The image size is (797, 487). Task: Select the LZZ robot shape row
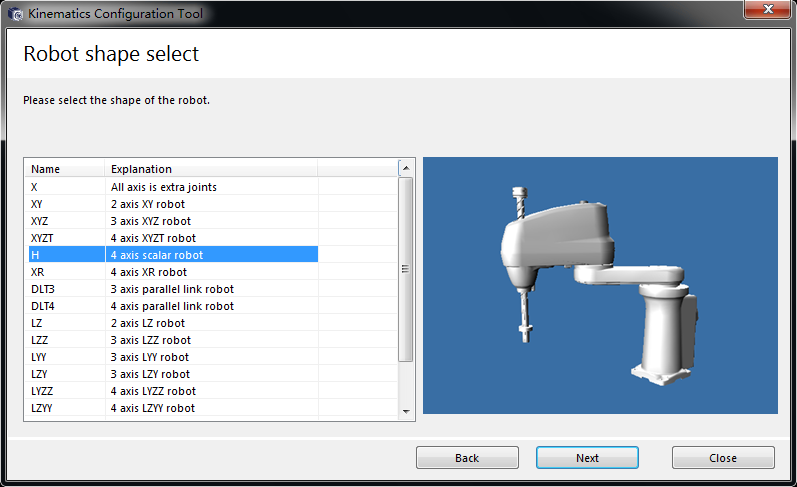(211, 340)
